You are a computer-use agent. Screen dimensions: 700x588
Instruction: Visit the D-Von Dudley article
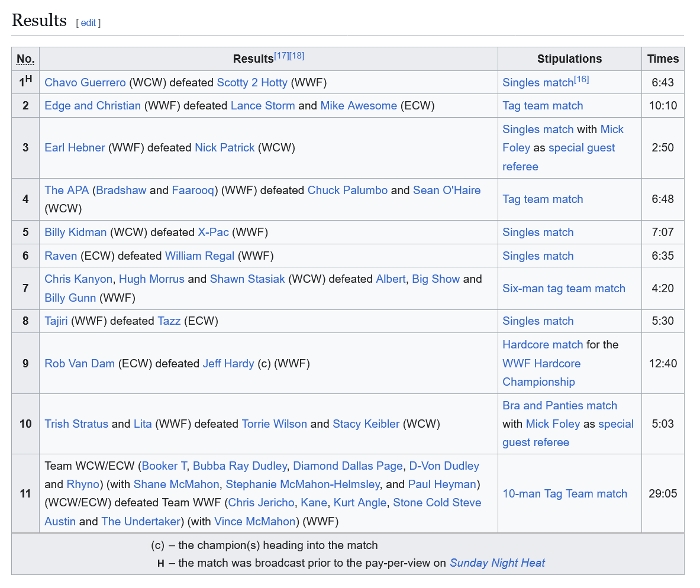tap(444, 466)
